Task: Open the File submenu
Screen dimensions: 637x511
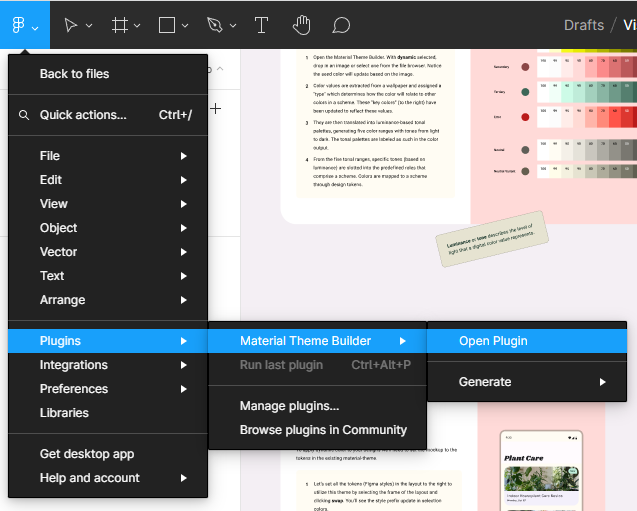Action: point(108,156)
